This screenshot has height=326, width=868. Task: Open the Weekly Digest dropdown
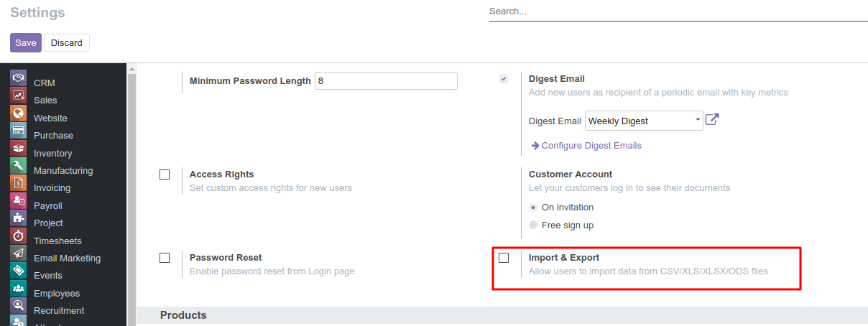click(644, 121)
